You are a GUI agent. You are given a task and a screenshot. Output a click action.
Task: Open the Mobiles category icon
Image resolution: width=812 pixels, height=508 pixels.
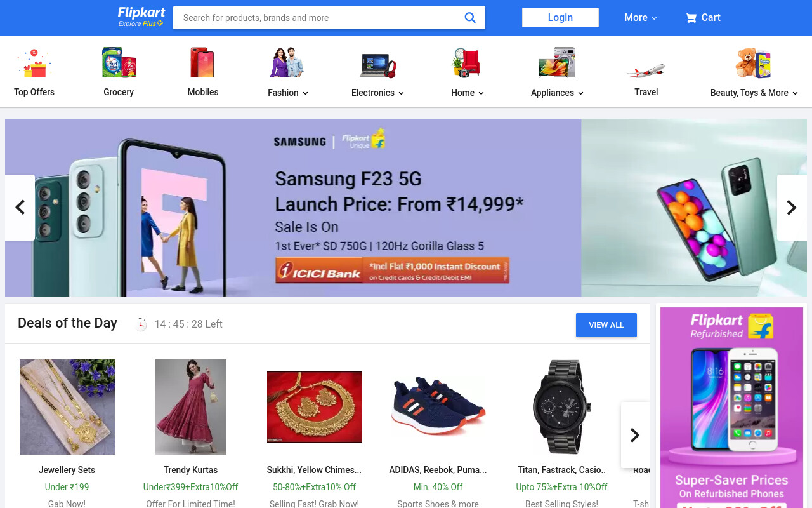click(x=203, y=63)
